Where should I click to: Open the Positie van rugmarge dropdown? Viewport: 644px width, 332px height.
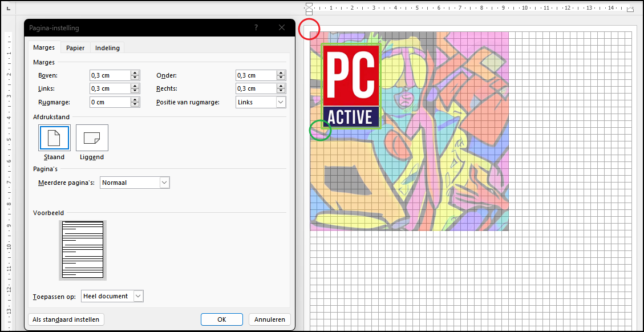261,102
